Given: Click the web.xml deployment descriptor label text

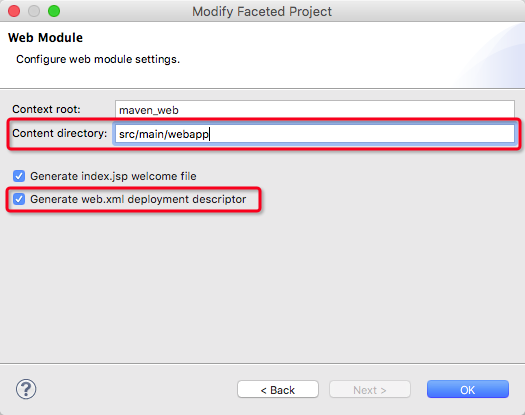Looking at the screenshot, I should (x=138, y=199).
